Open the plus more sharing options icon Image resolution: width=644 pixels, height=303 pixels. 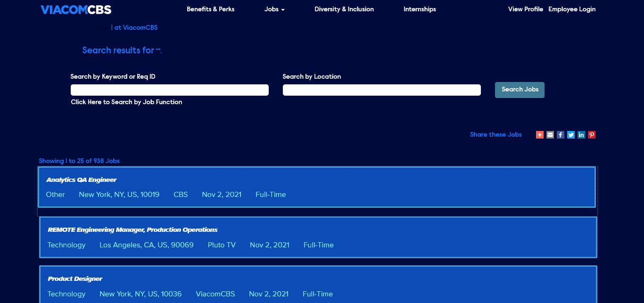[x=540, y=135]
